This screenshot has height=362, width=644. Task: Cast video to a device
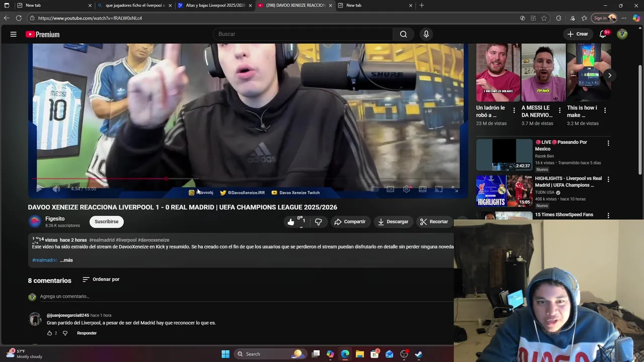[x=439, y=189]
